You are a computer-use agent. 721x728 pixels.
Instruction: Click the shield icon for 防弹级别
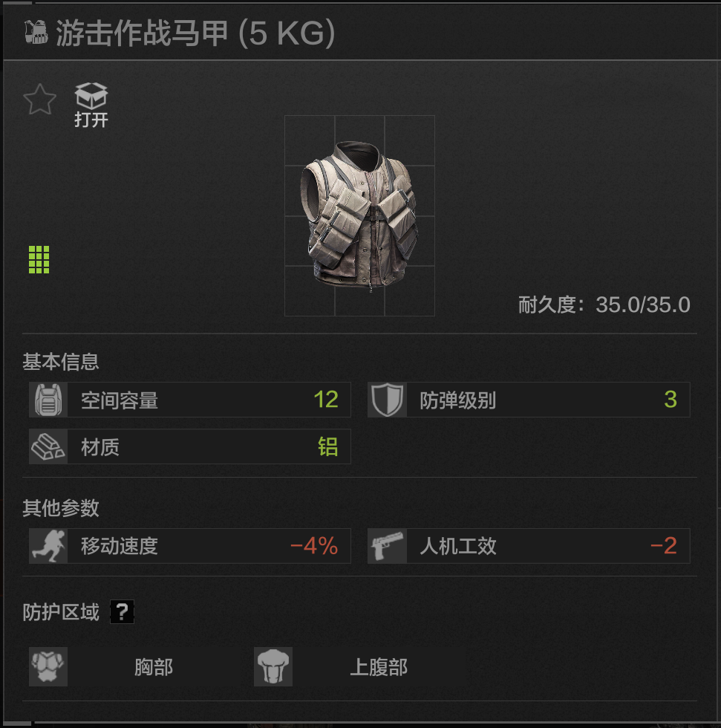(x=388, y=400)
